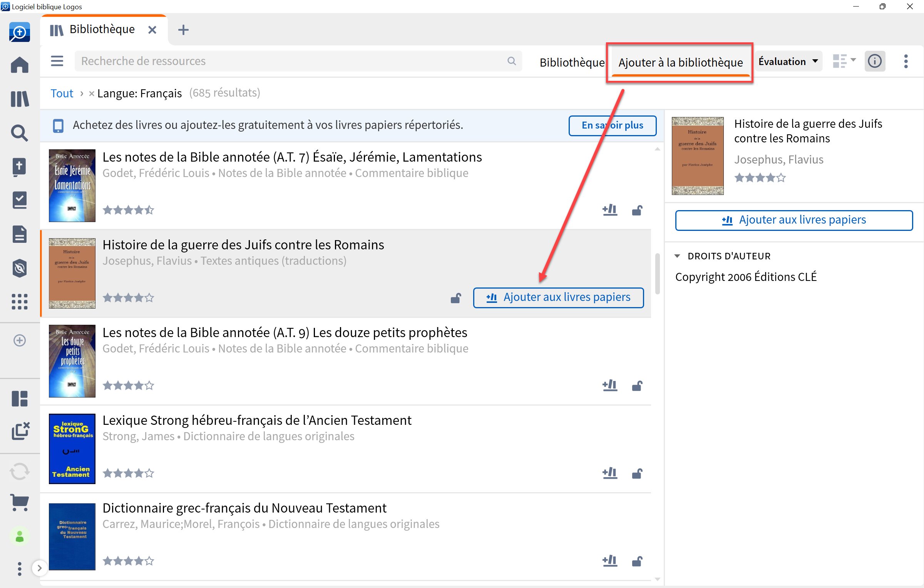Open the library panel kebab menu
Viewport: 924px width, 588px height.
906,61
